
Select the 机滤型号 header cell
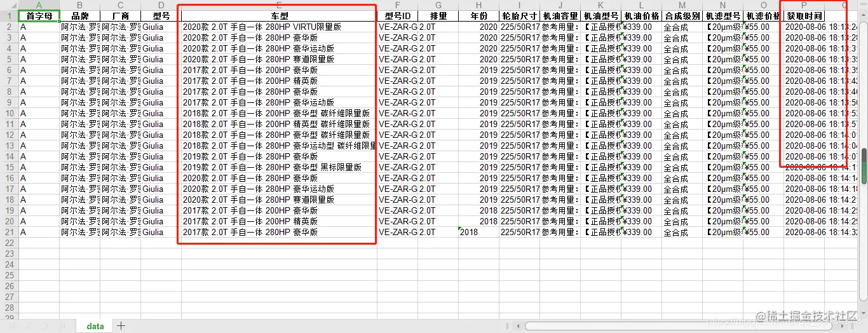[722, 16]
